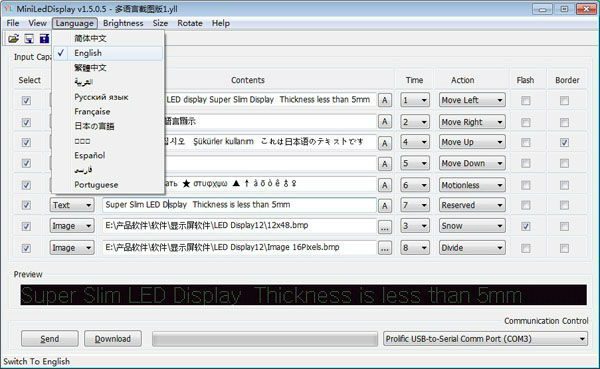Close the open Language menu

(75, 23)
